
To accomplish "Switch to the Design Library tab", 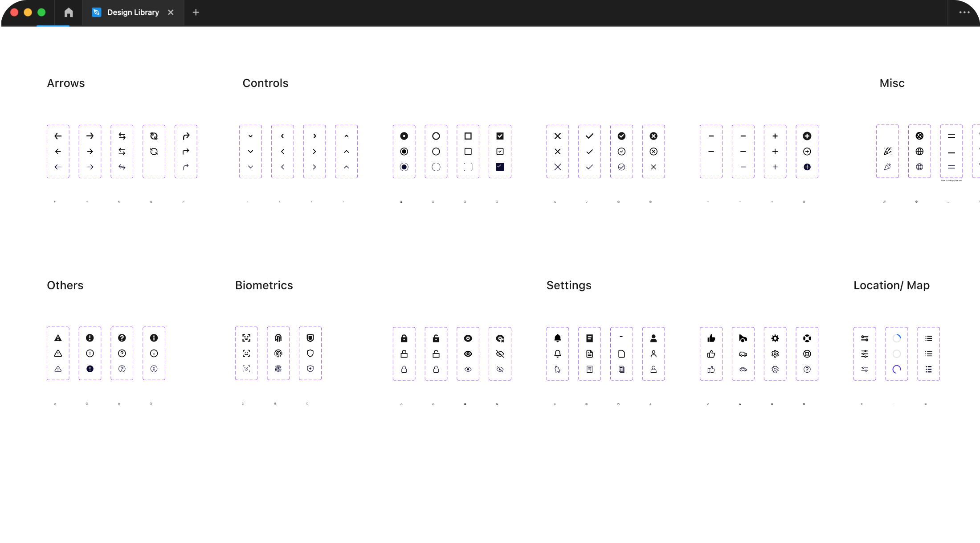I will pos(133,12).
